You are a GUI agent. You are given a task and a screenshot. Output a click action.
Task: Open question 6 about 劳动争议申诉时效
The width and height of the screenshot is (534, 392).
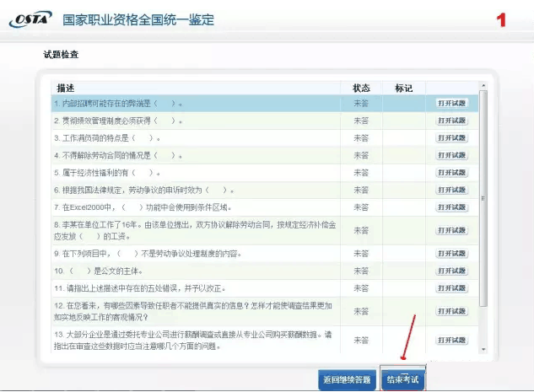(451, 190)
